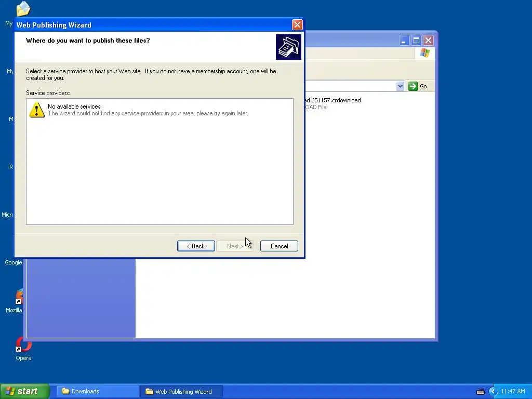Expand hidden system tray icons arrow
The image size is (532, 399).
point(494,392)
